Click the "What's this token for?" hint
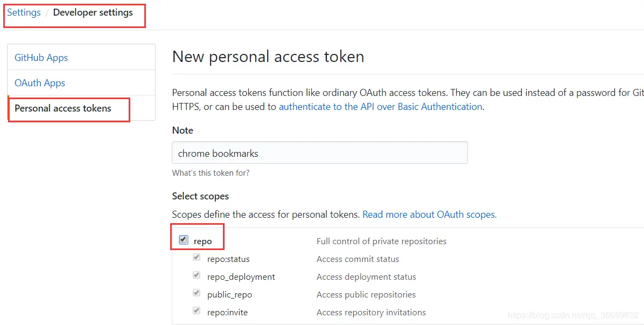The width and height of the screenshot is (644, 325). click(211, 173)
